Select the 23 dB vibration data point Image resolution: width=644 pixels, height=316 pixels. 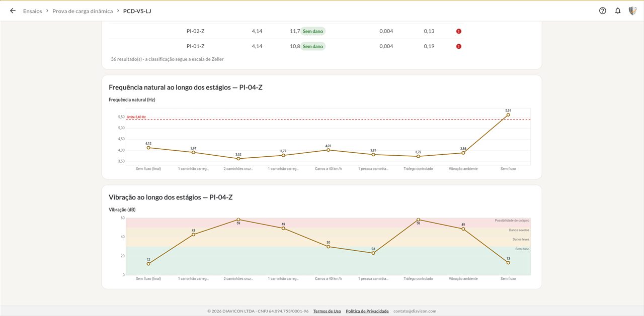coord(373,253)
